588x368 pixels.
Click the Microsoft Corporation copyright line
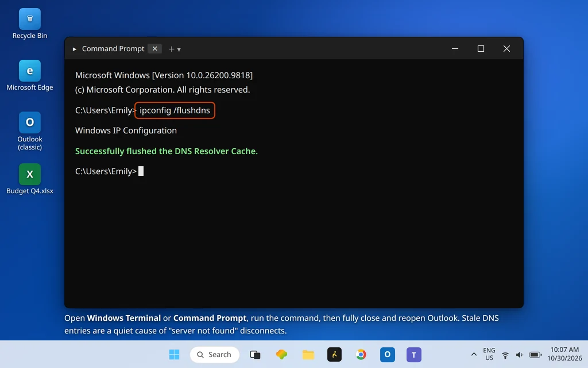click(x=163, y=90)
